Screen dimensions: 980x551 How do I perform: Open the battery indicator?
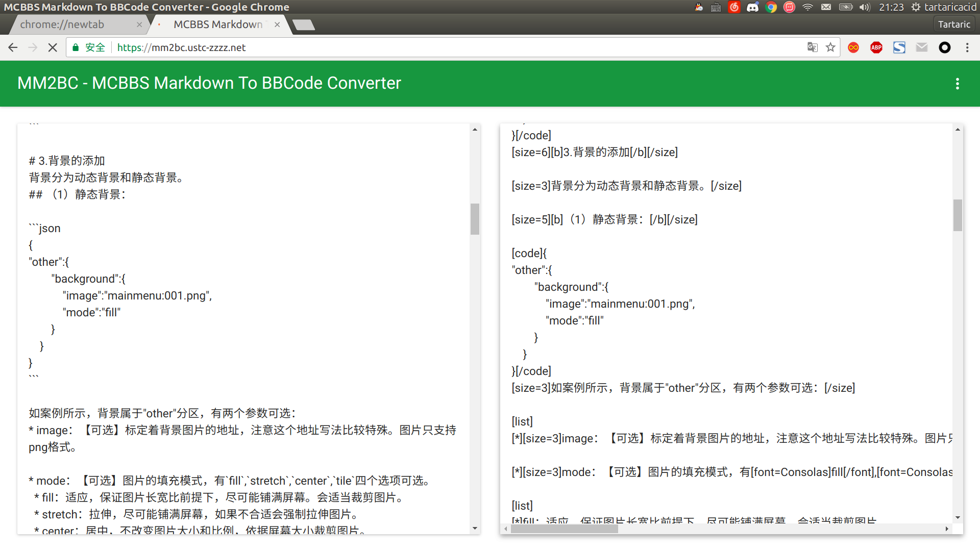pos(846,7)
